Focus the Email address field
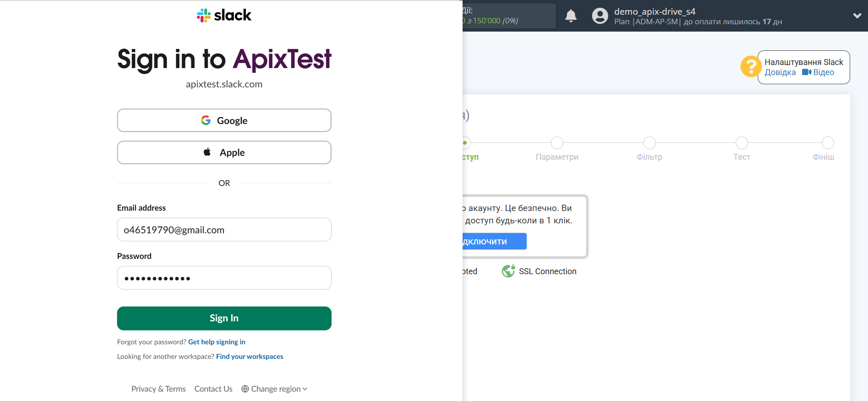The height and width of the screenshot is (401, 868). tap(224, 229)
